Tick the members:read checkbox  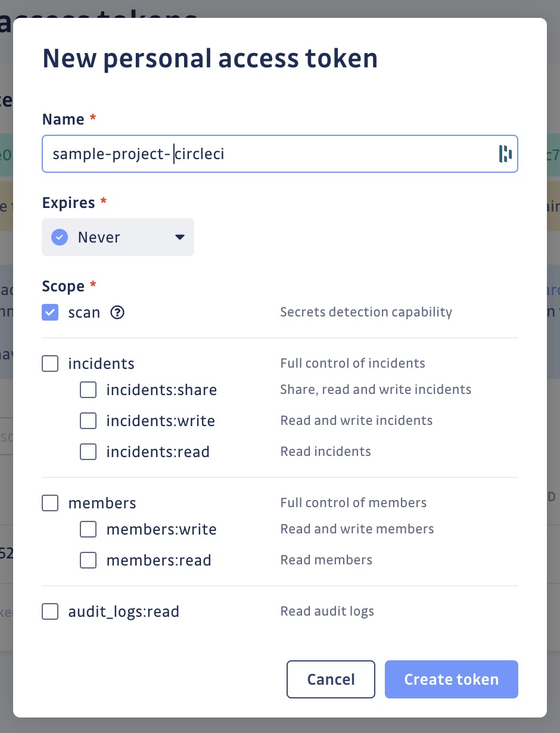88,560
